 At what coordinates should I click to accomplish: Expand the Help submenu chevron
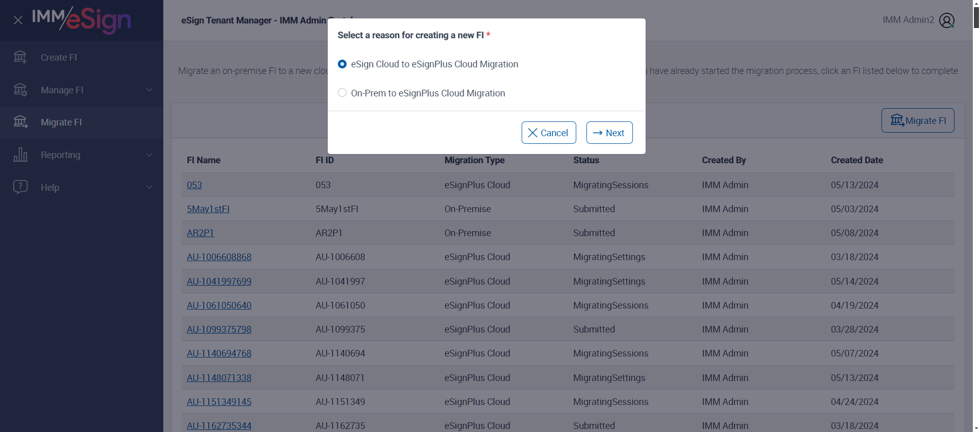[150, 187]
